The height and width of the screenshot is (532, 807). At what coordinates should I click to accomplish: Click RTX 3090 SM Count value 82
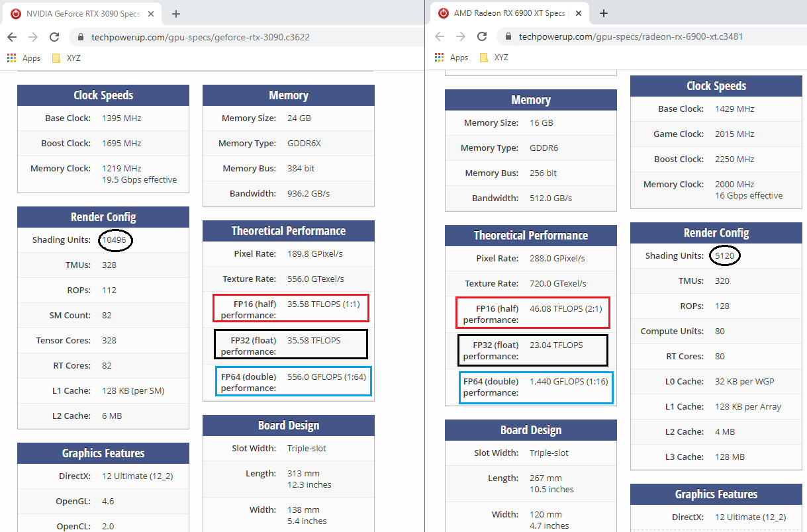[x=107, y=315]
